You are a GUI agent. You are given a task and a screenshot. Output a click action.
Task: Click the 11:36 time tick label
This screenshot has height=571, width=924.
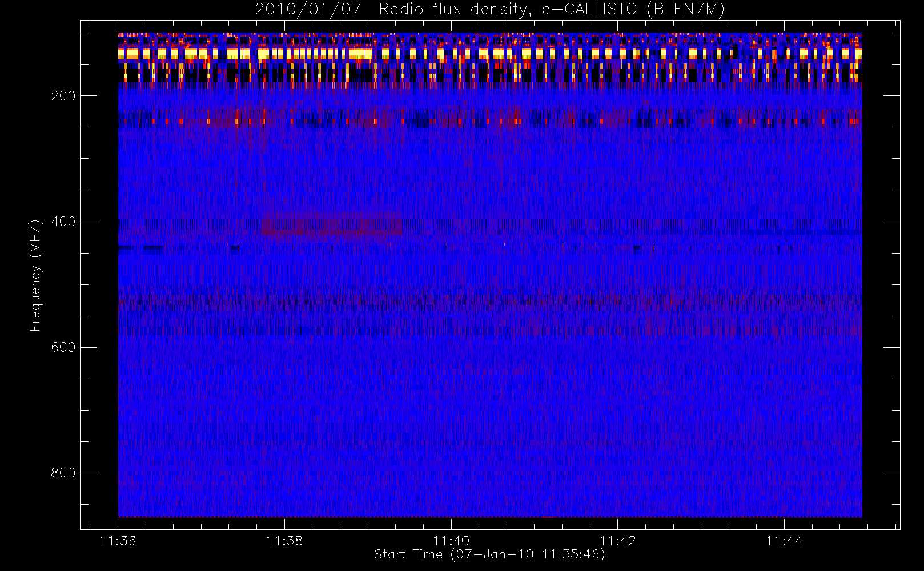[x=118, y=541]
